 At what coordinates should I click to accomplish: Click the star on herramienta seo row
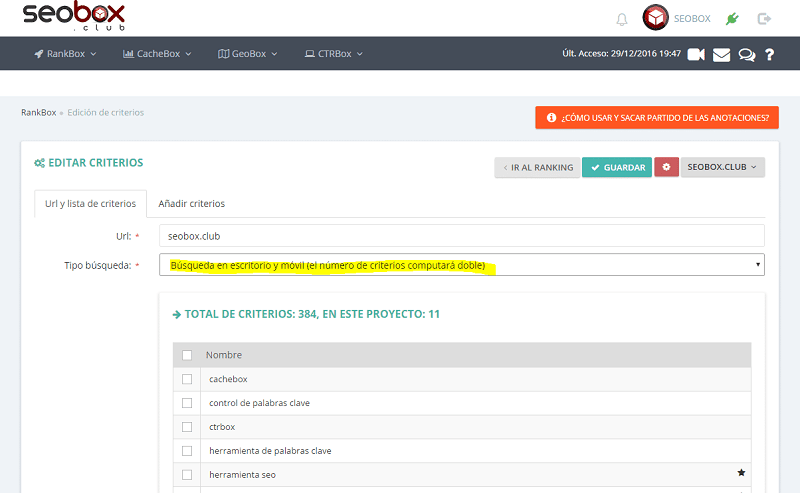tap(741, 473)
